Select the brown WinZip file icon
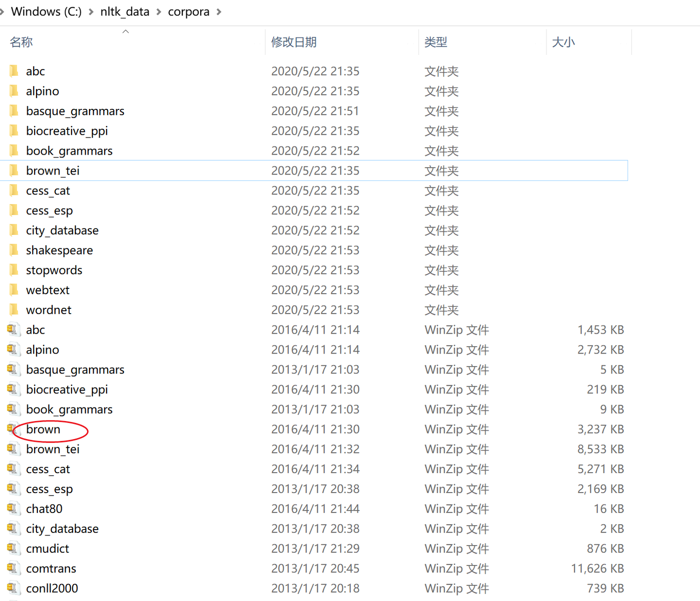The width and height of the screenshot is (700, 601). (x=13, y=429)
